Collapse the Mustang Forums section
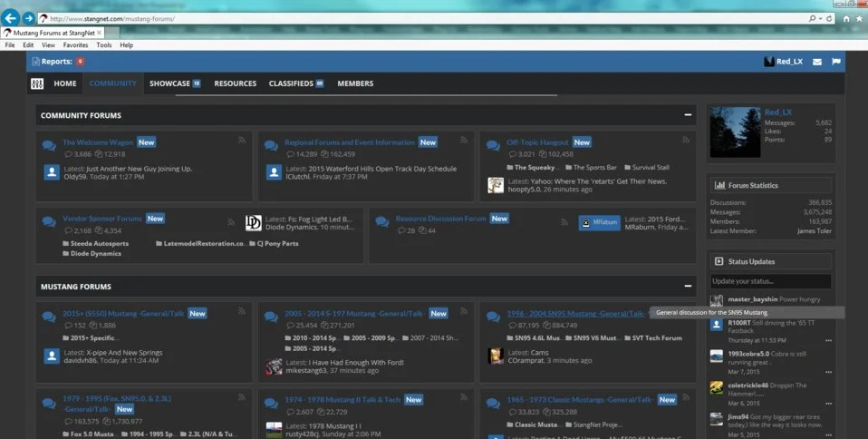868x439 pixels. [x=688, y=286]
